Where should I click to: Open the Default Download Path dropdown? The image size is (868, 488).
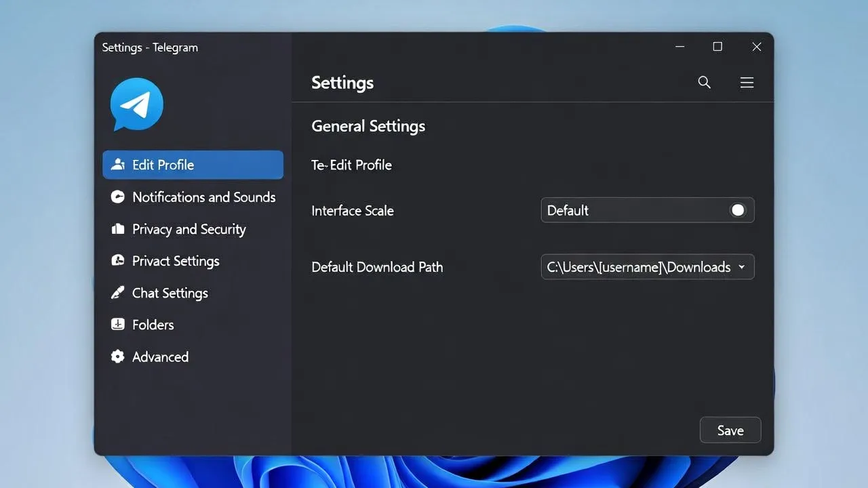coord(647,267)
